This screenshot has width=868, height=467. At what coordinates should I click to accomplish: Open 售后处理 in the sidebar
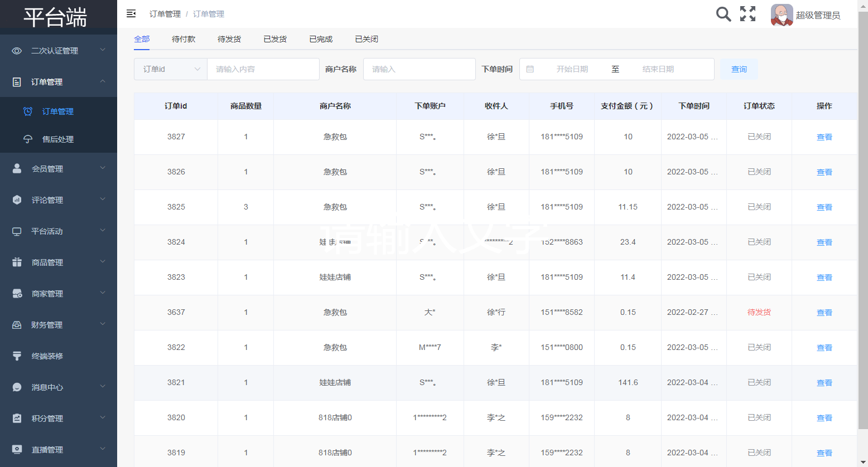(59, 139)
